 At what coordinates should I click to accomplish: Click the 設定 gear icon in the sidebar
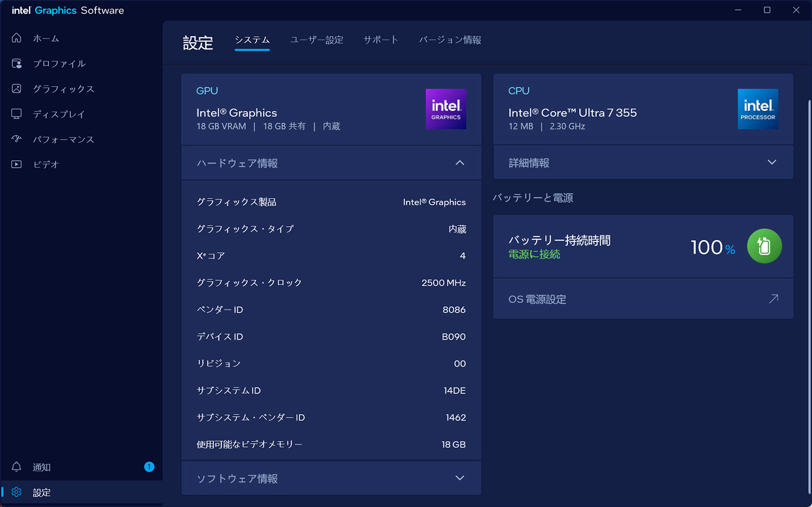pos(16,492)
